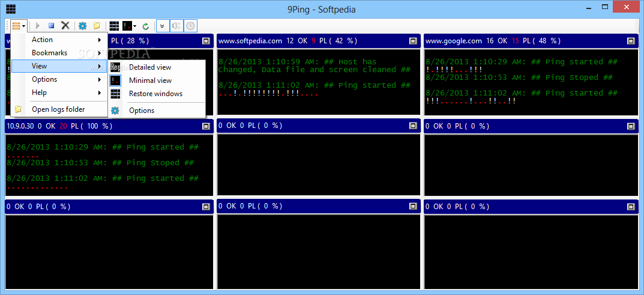Screen dimensions: 644x295
Task: Click 'Host has Changed' log line
Action: point(314,65)
